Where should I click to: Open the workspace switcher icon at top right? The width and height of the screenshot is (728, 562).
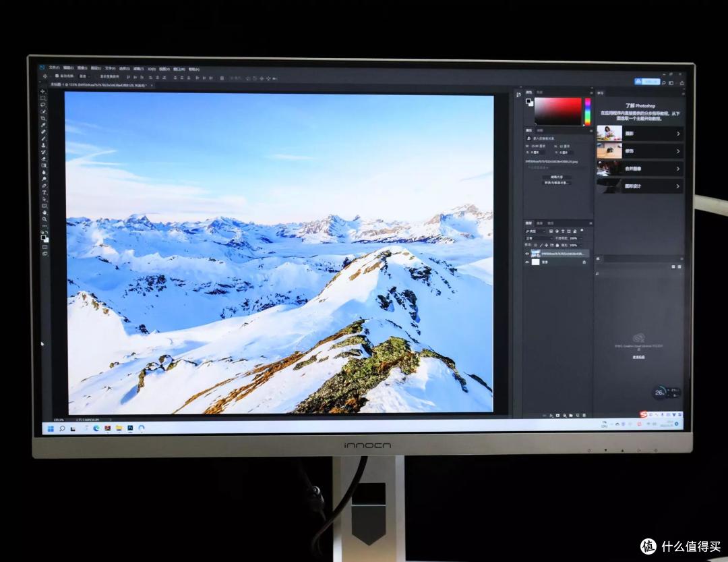[671, 83]
